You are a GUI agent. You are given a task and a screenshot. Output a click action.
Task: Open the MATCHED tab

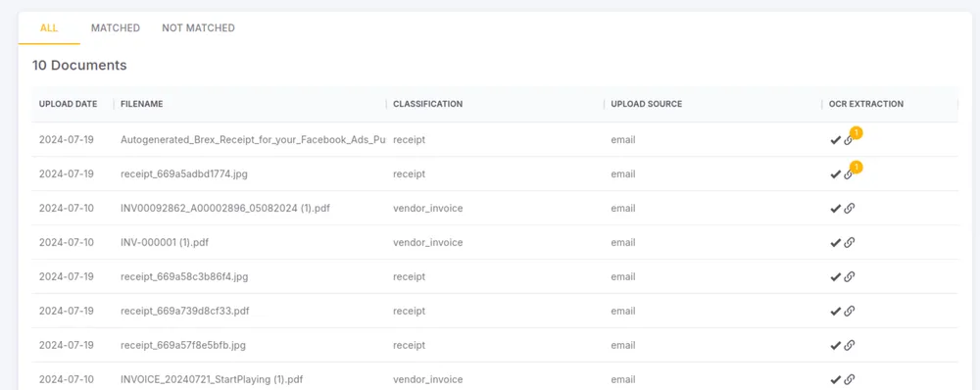(x=116, y=28)
